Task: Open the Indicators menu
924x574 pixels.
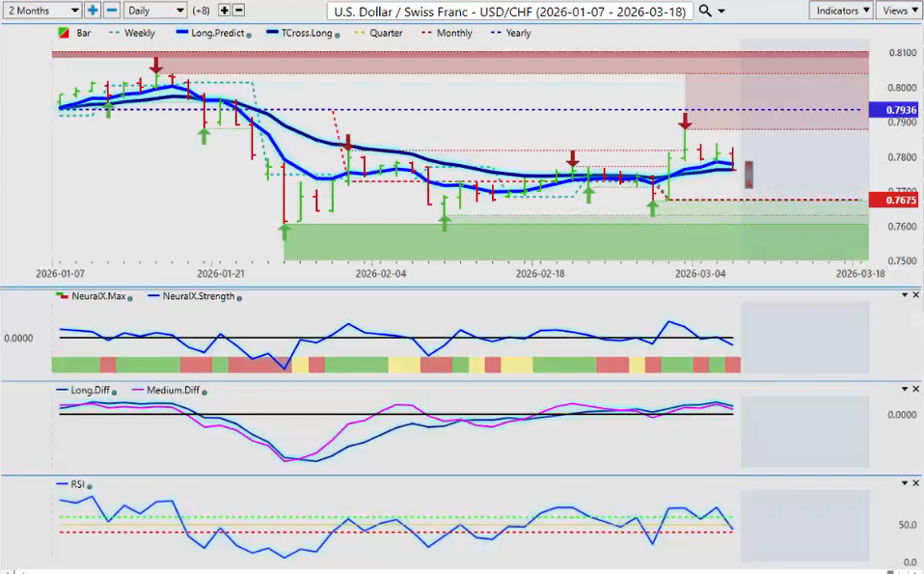Action: point(840,11)
